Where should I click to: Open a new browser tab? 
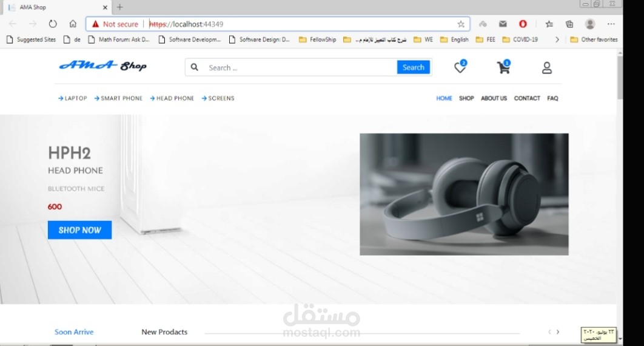pos(119,7)
